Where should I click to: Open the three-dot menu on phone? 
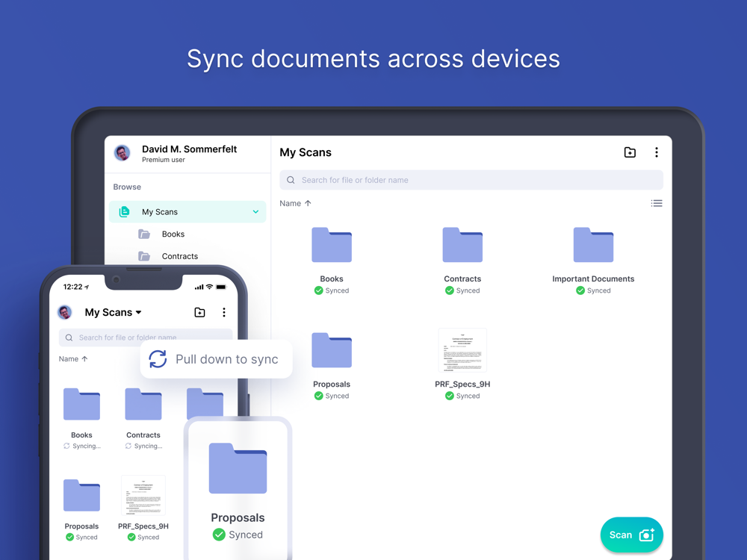(224, 312)
